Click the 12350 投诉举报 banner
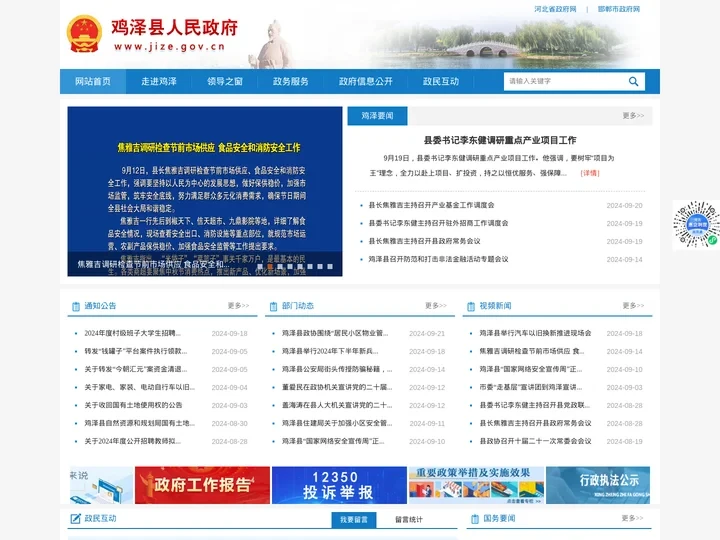The height and width of the screenshot is (540, 720). point(339,485)
